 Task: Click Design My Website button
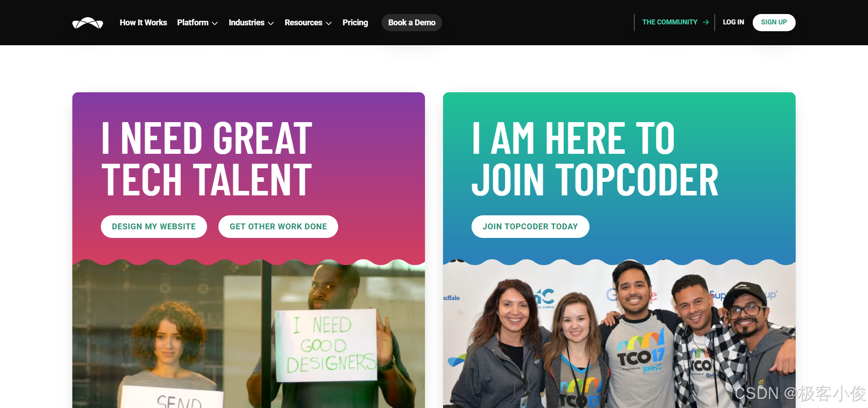tap(154, 227)
